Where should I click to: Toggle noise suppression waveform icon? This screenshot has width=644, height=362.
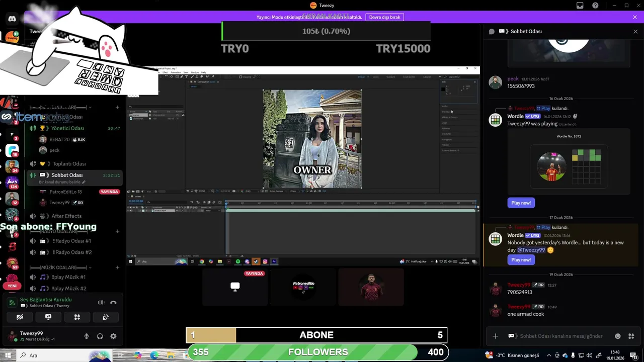(101, 302)
